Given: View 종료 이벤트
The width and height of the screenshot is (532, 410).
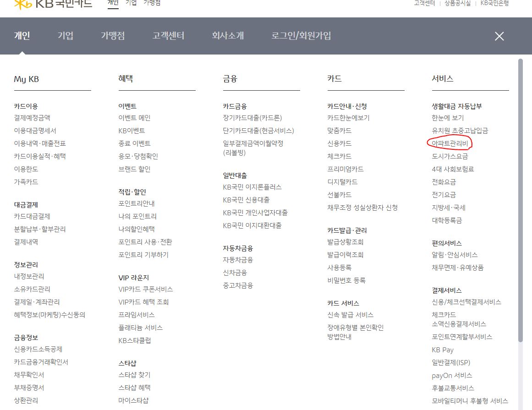Looking at the screenshot, I should pyautogui.click(x=134, y=143).
